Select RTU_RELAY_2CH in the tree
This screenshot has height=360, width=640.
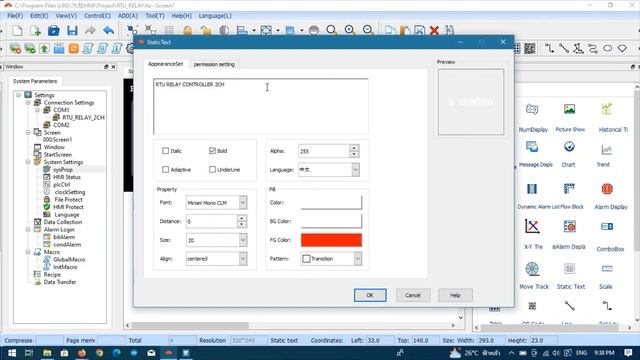pos(83,118)
